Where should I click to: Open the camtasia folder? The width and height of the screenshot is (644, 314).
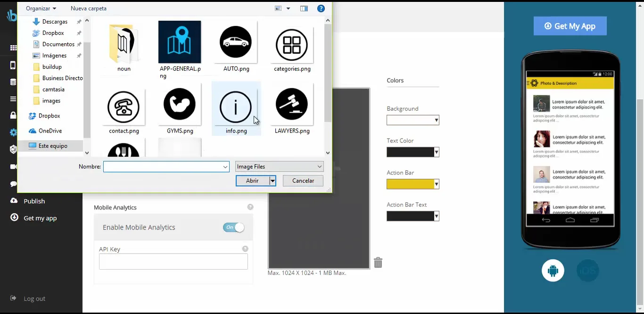point(53,90)
